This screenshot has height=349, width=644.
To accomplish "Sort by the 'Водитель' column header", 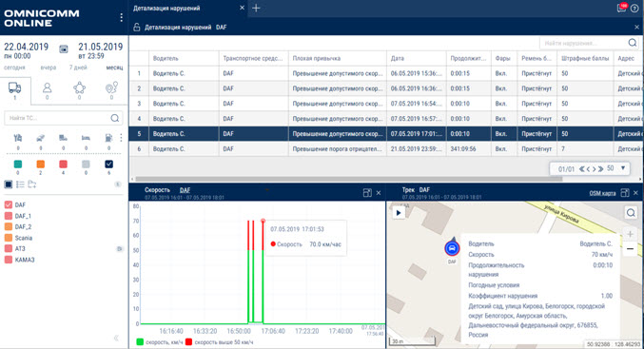I will tap(166, 58).
